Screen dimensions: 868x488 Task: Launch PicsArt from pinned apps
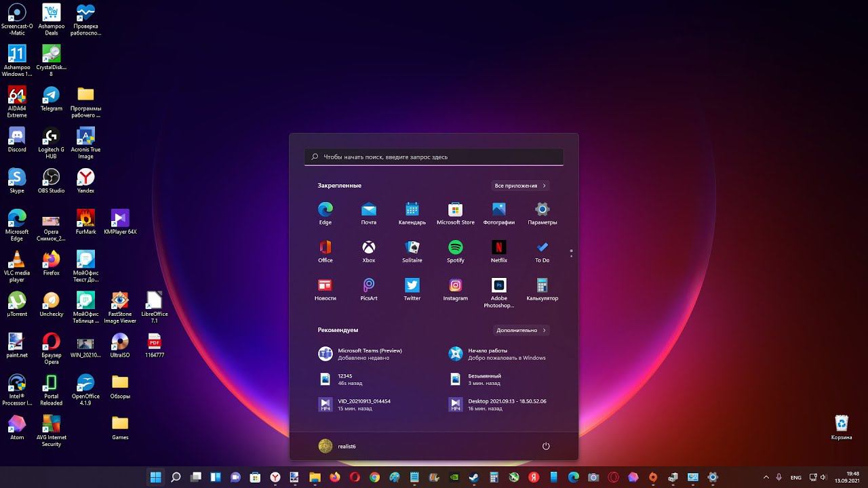tap(369, 289)
